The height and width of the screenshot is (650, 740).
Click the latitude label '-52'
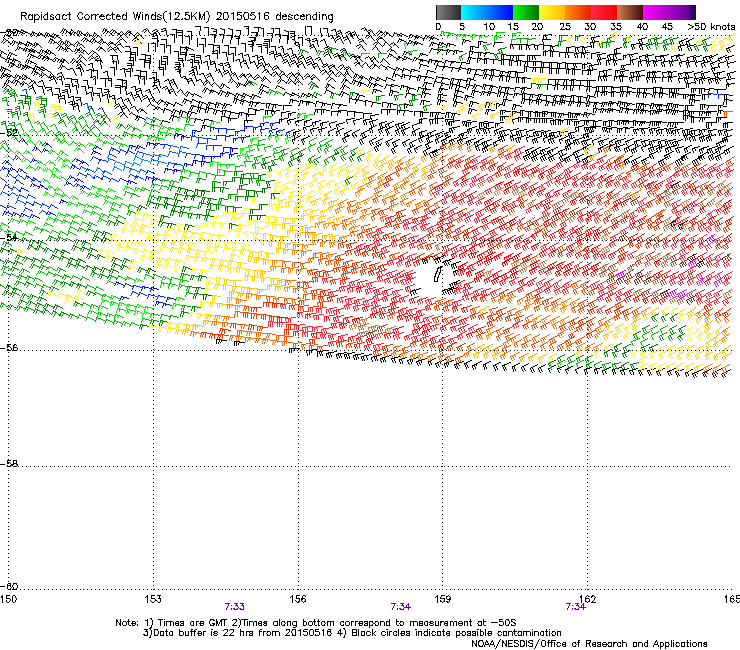point(9,133)
